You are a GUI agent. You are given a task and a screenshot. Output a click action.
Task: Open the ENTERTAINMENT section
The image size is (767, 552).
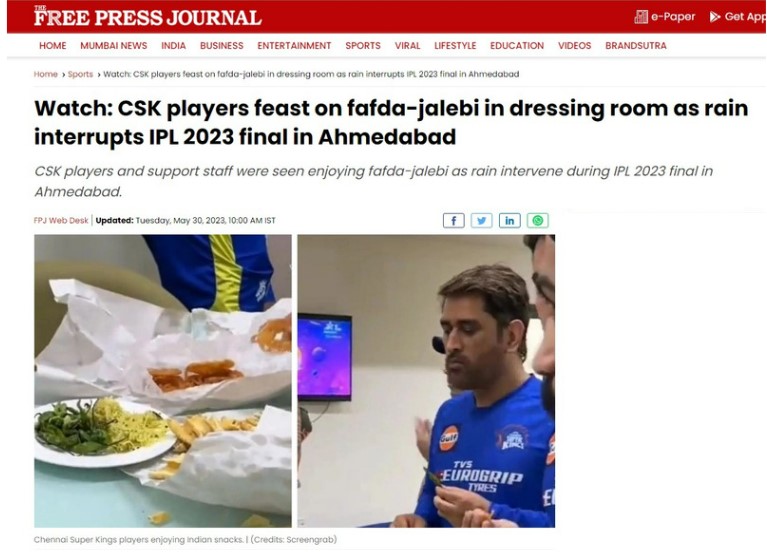pos(294,46)
